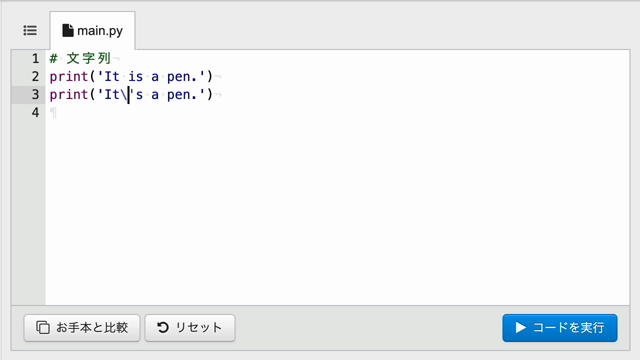
Task: Select the main.py tab
Action: point(93,31)
